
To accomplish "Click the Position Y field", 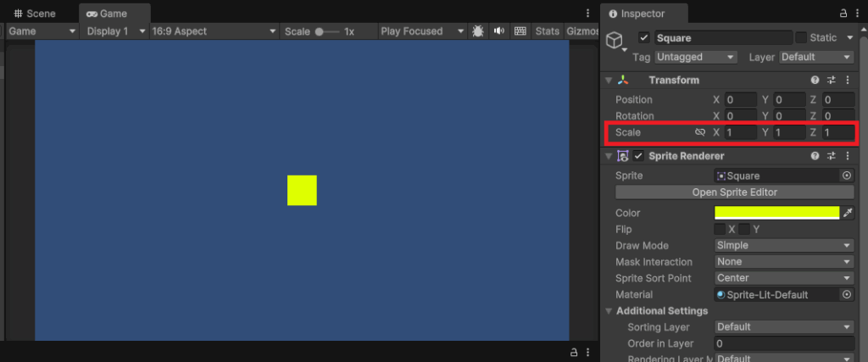I will [x=789, y=100].
